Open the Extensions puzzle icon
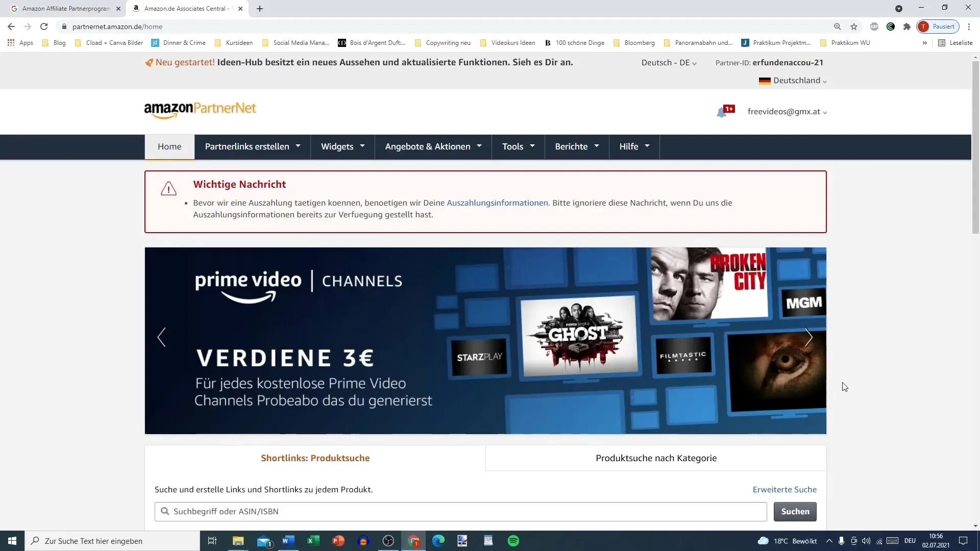980x551 pixels. (x=907, y=27)
